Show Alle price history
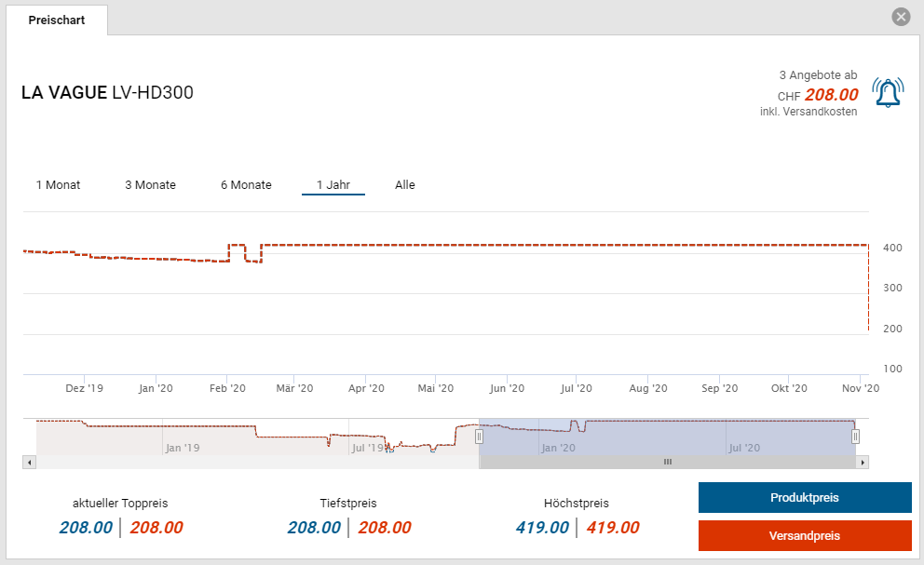Image resolution: width=924 pixels, height=565 pixels. (x=404, y=185)
